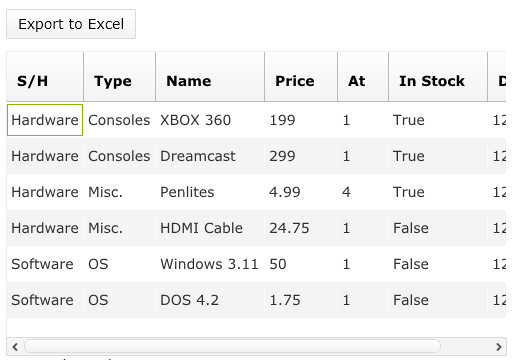Select the DOS 4.2 name cell

click(210, 300)
